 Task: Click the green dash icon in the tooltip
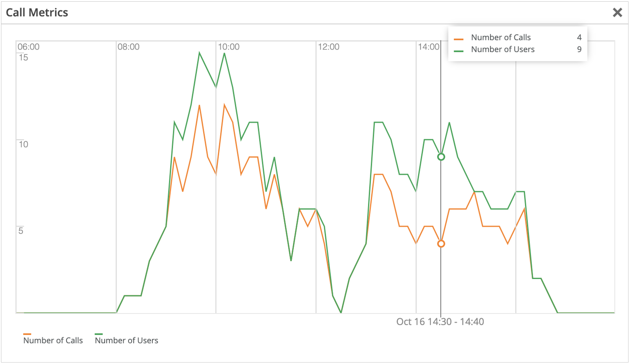point(459,51)
